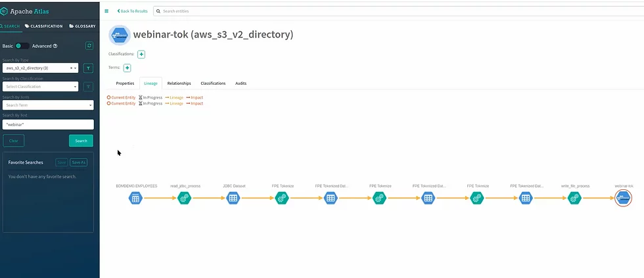Open the Relationships tab

[x=179, y=83]
